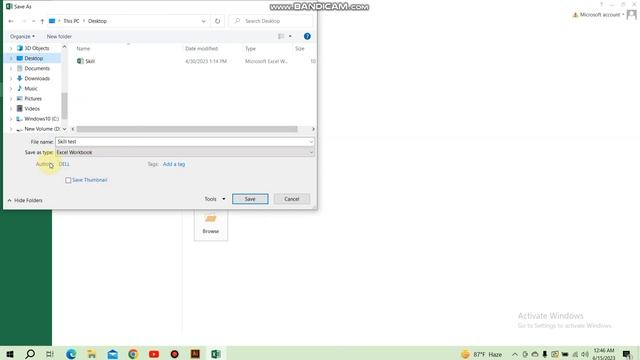Click the Save button

click(x=250, y=199)
